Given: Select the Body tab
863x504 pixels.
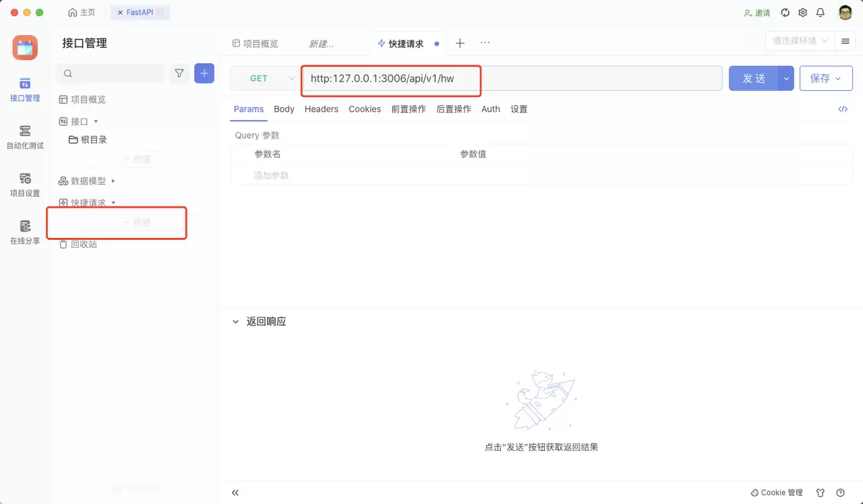Looking at the screenshot, I should (x=284, y=109).
